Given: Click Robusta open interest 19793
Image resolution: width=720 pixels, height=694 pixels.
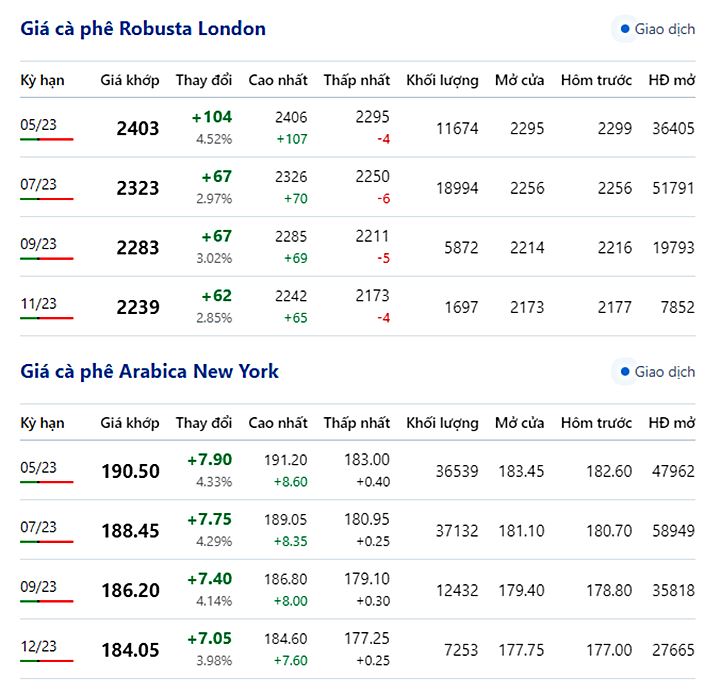Looking at the screenshot, I should (674, 248).
